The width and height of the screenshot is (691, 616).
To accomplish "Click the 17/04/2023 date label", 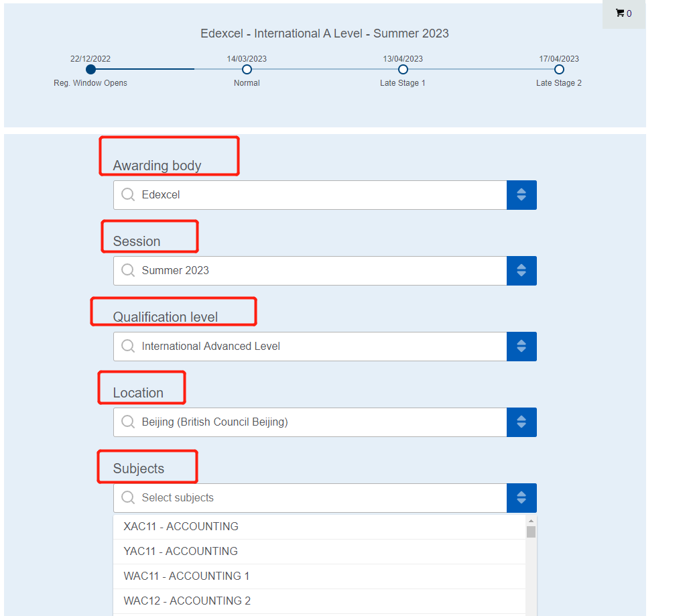I will tap(559, 58).
